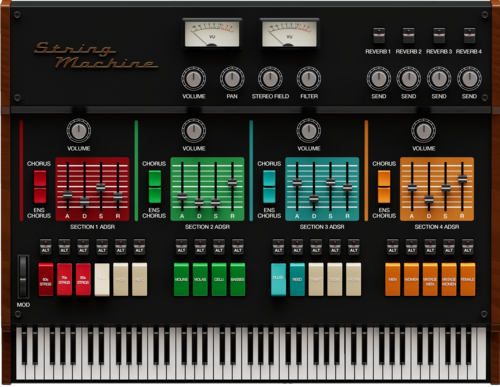Select the beige TBONE button
The height and width of the screenshot is (387, 500).
pyautogui.click(x=334, y=279)
